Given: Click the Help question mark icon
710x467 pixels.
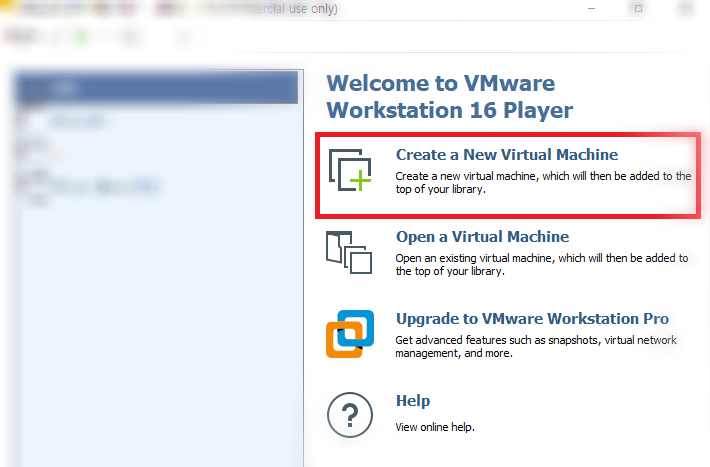Looking at the screenshot, I should [x=350, y=415].
